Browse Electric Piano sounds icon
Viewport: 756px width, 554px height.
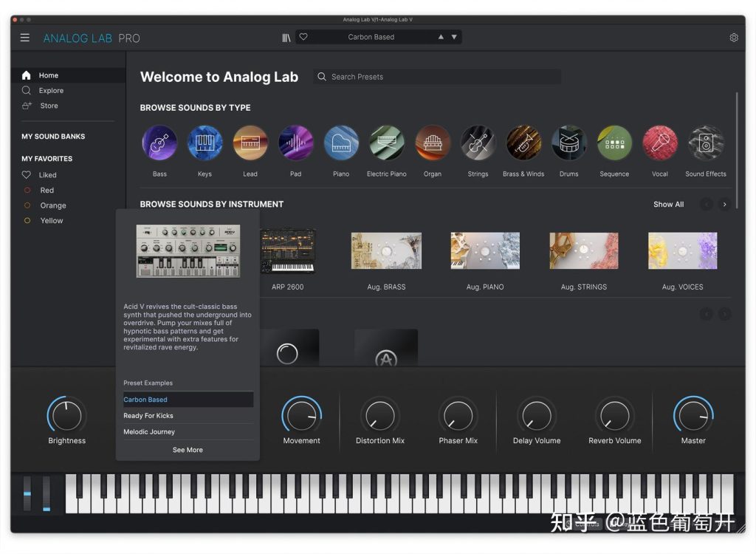click(387, 143)
